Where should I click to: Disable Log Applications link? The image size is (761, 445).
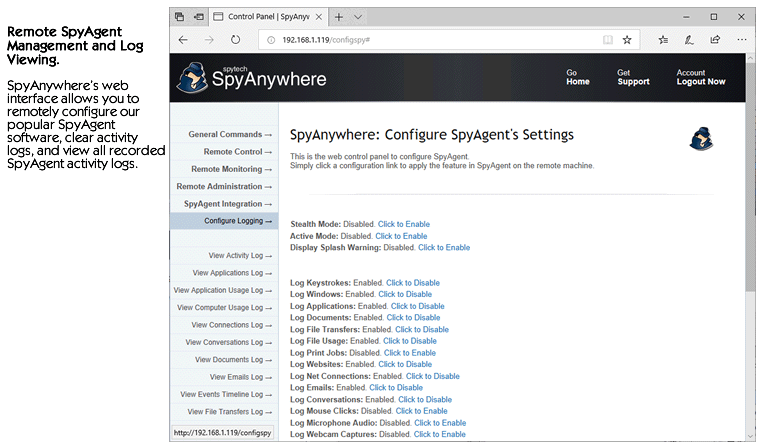pyautogui.click(x=418, y=306)
